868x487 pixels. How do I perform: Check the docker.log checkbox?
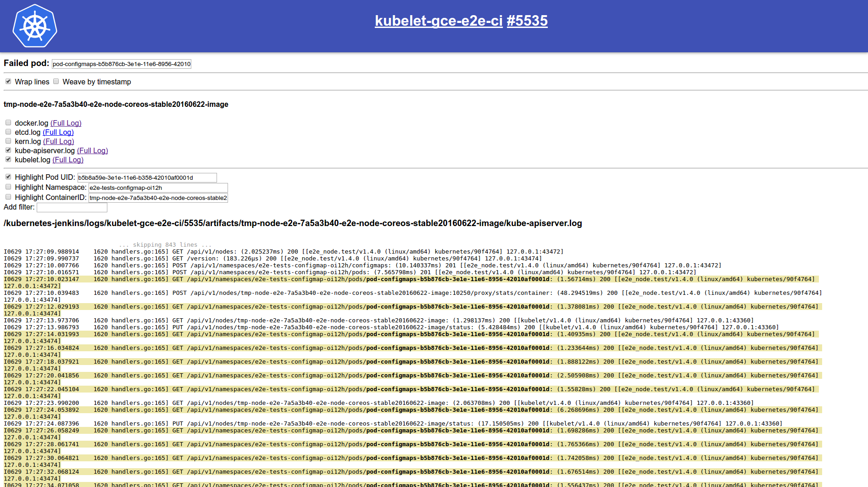8,123
